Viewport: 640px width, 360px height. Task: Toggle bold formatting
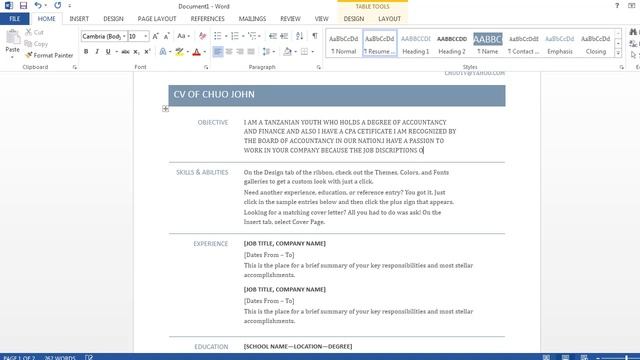click(86, 52)
